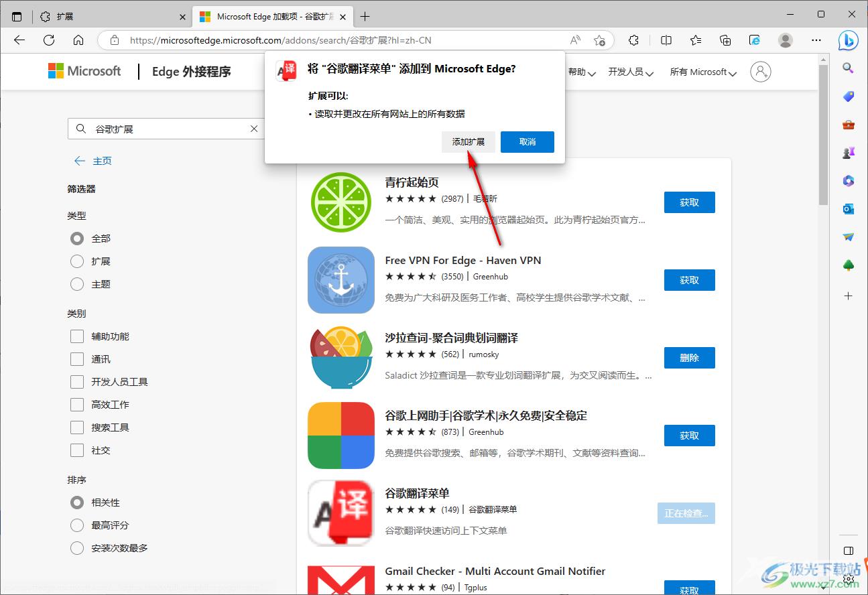Sort by 相关性 radio button
Image resolution: width=868 pixels, height=595 pixels.
point(77,503)
